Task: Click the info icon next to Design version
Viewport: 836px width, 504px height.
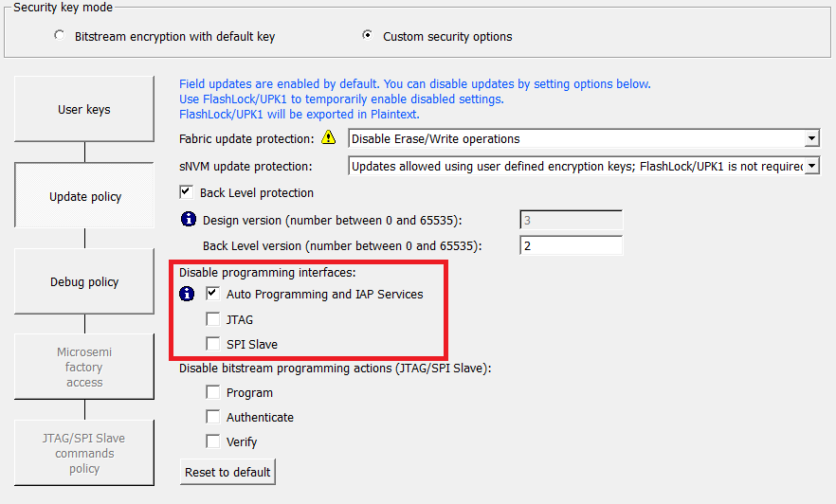Action: coord(188,221)
